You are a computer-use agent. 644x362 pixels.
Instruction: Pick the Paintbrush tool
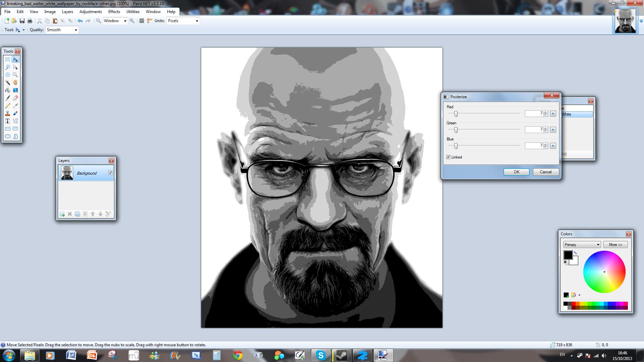tap(8, 98)
